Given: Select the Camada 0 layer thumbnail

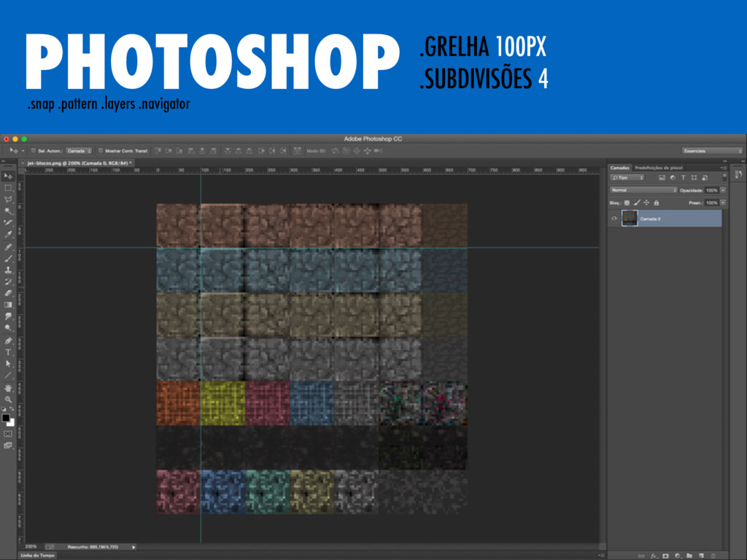Looking at the screenshot, I should 630,219.
